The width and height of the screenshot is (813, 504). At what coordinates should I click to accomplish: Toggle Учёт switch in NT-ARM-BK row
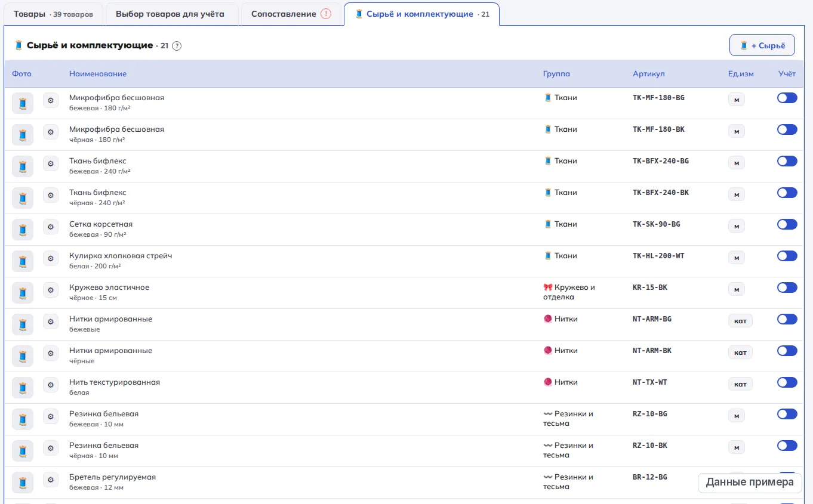pos(787,351)
